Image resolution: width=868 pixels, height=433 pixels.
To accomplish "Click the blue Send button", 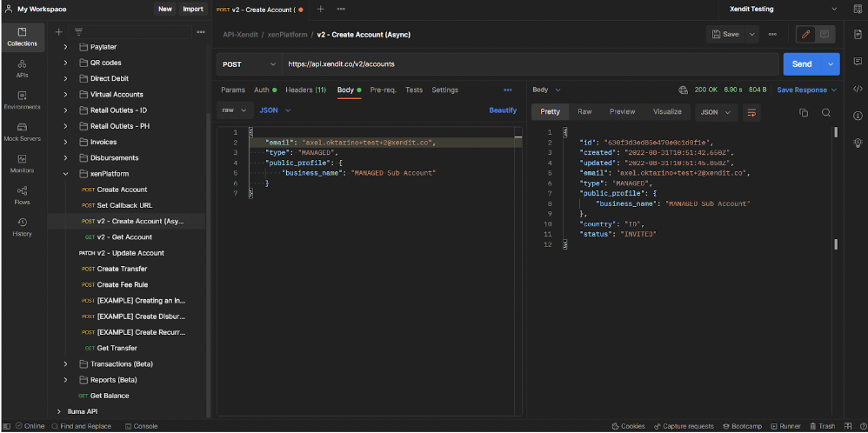I will tap(802, 64).
